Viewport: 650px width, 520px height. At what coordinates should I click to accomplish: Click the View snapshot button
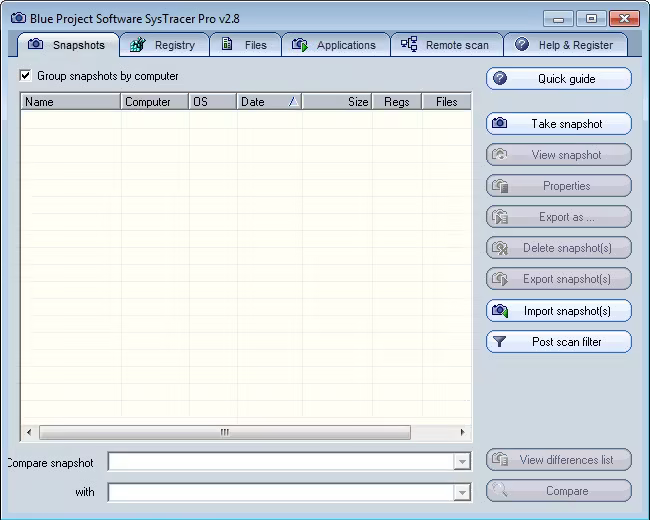point(559,155)
